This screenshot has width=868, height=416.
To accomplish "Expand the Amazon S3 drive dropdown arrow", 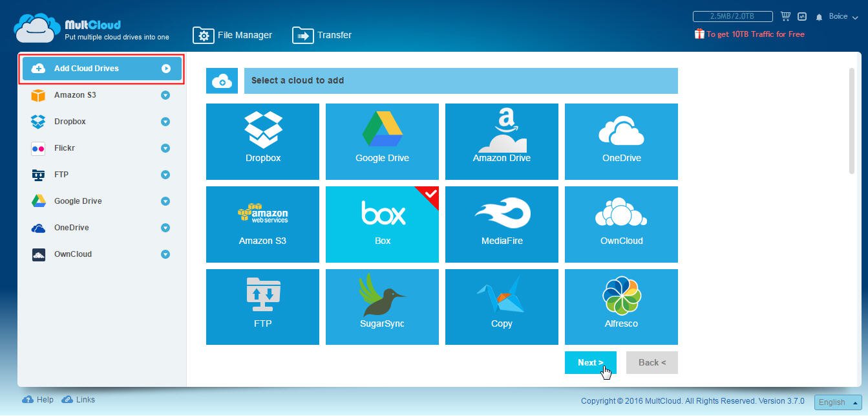I will pyautogui.click(x=165, y=95).
